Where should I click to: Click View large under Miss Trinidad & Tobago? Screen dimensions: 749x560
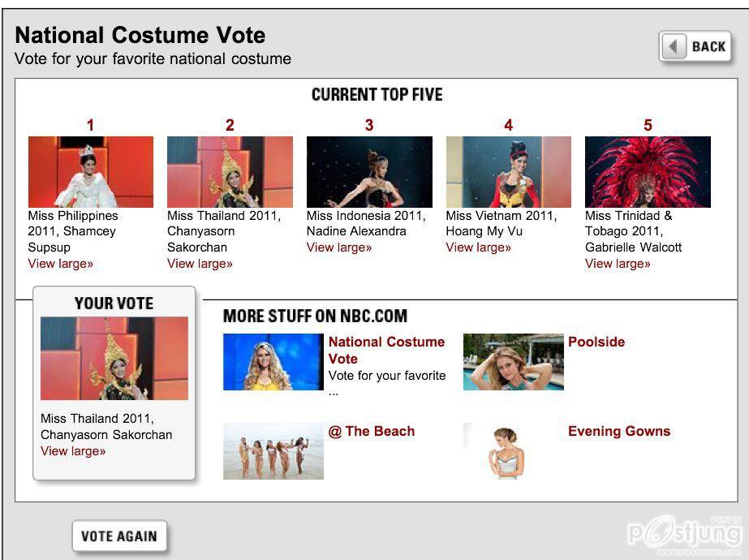[618, 264]
